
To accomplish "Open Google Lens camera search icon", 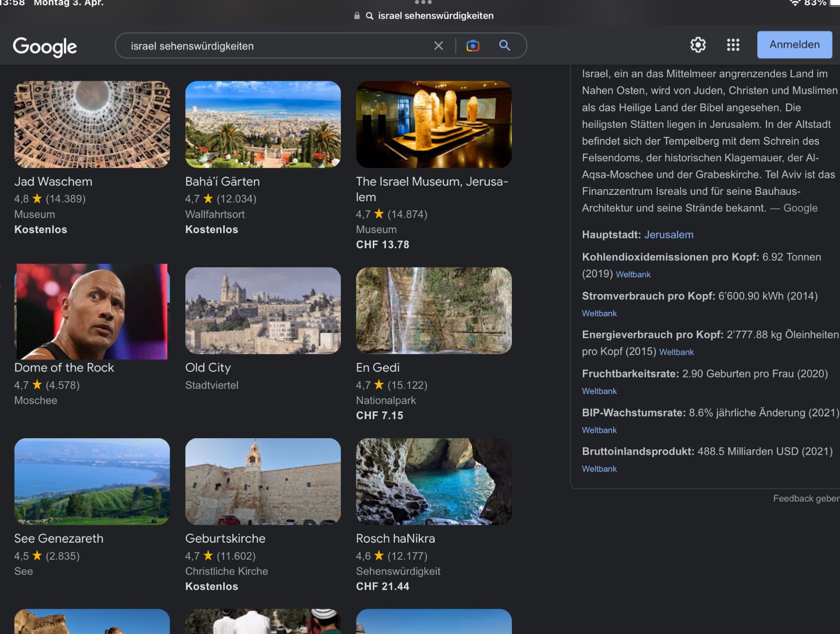I will (472, 46).
